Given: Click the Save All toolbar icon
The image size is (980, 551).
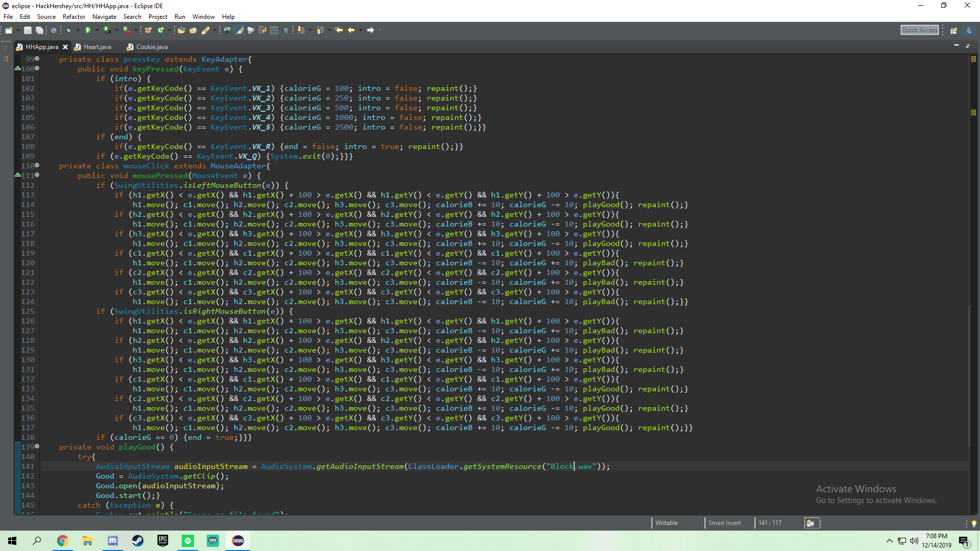Looking at the screenshot, I should click(39, 30).
